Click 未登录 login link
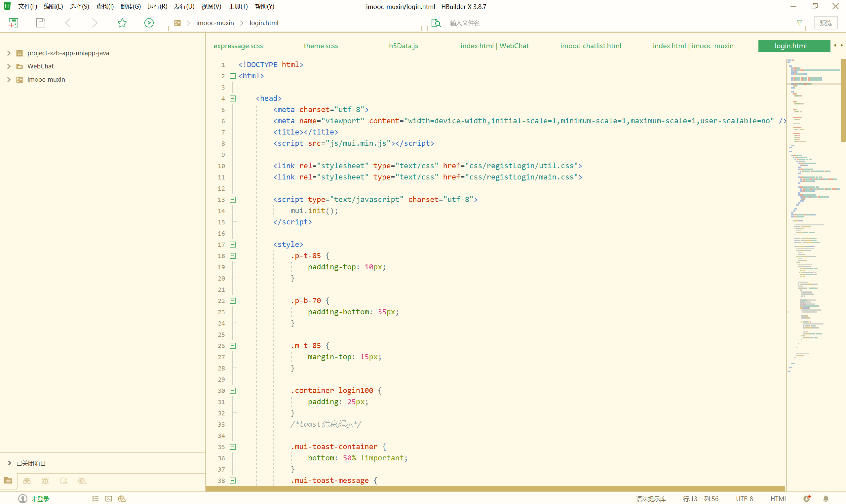846x504 pixels. 40,499
